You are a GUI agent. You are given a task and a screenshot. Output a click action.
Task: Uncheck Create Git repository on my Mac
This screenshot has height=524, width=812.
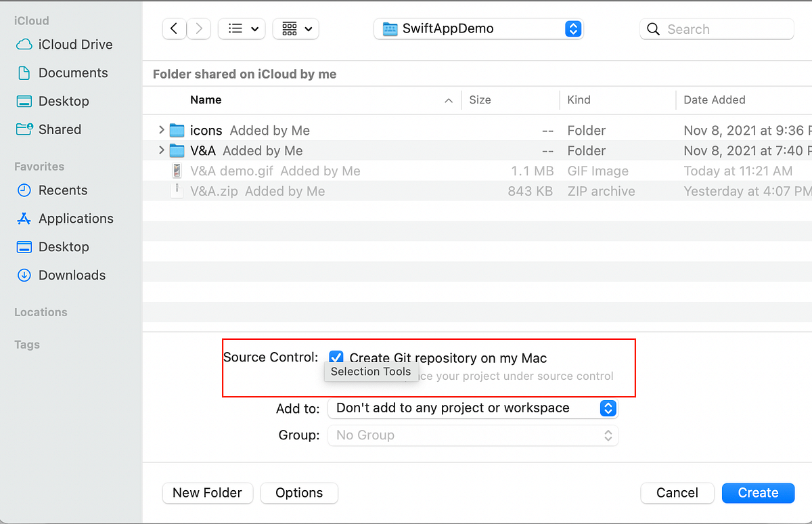(336, 357)
